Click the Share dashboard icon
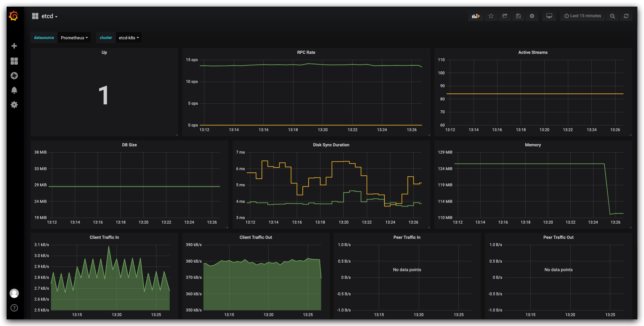 pos(505,16)
